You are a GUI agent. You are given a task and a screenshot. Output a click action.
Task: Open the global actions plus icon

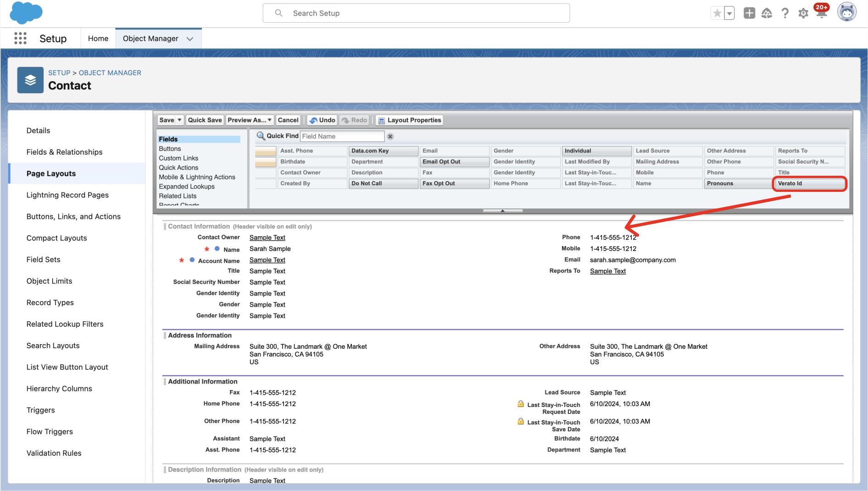click(x=749, y=13)
